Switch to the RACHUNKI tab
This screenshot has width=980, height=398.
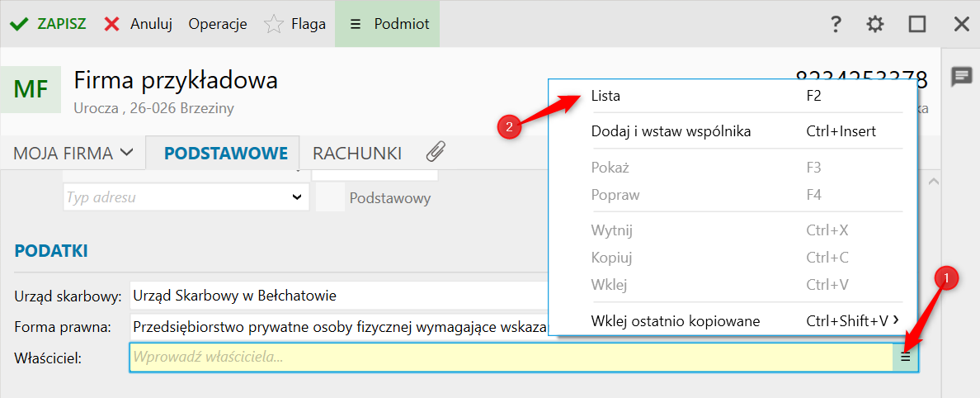[x=357, y=154]
